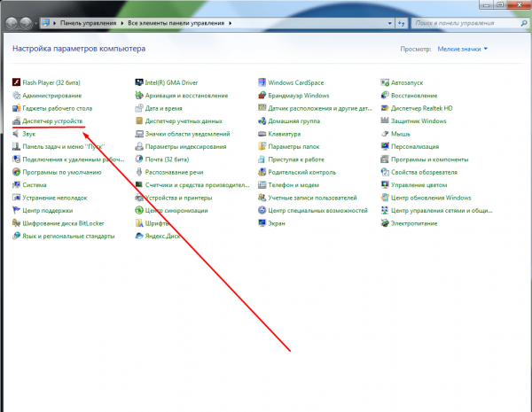Open the Параметры папок link

pyautogui.click(x=293, y=146)
